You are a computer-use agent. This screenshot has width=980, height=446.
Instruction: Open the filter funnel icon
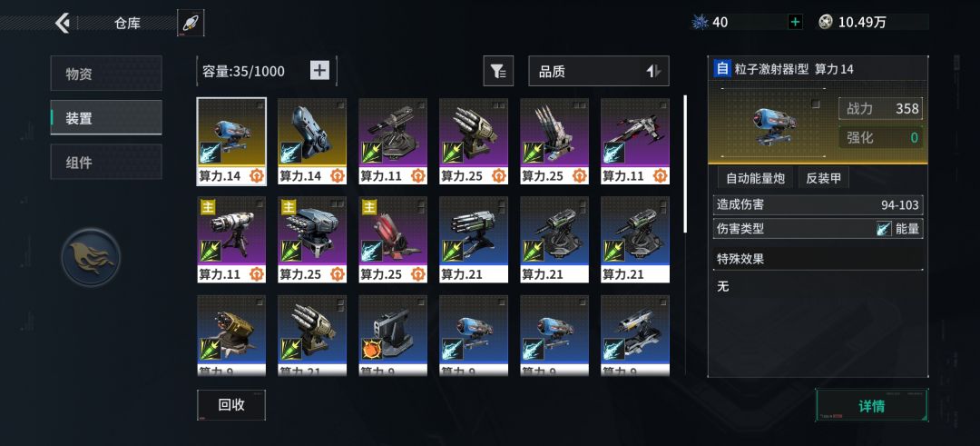(498, 72)
